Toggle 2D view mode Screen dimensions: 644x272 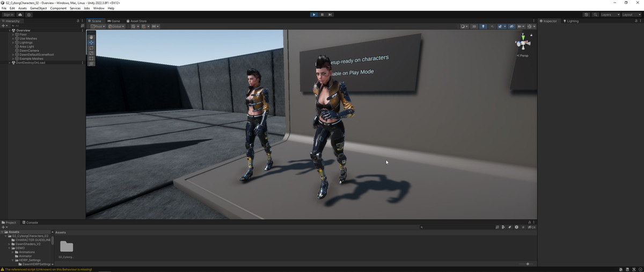(x=474, y=26)
